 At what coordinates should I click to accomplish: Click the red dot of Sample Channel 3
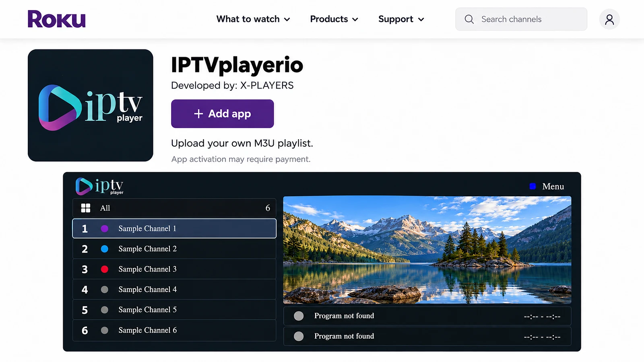tap(105, 269)
